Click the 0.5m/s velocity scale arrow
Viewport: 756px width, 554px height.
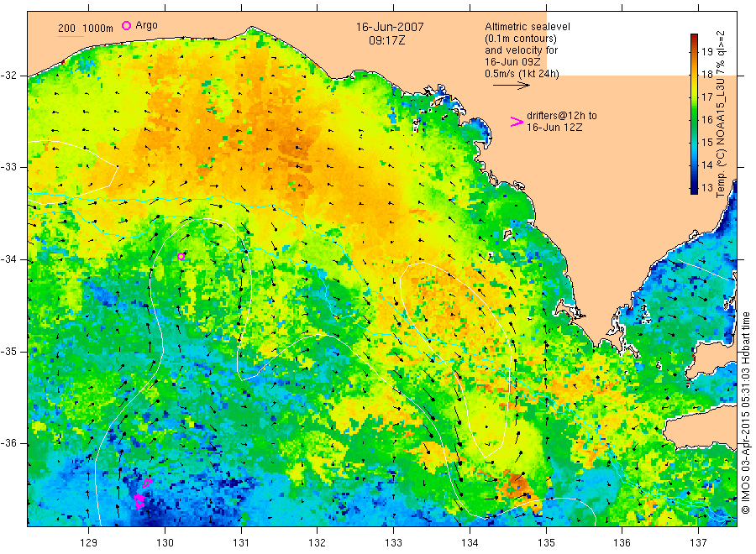[x=511, y=86]
